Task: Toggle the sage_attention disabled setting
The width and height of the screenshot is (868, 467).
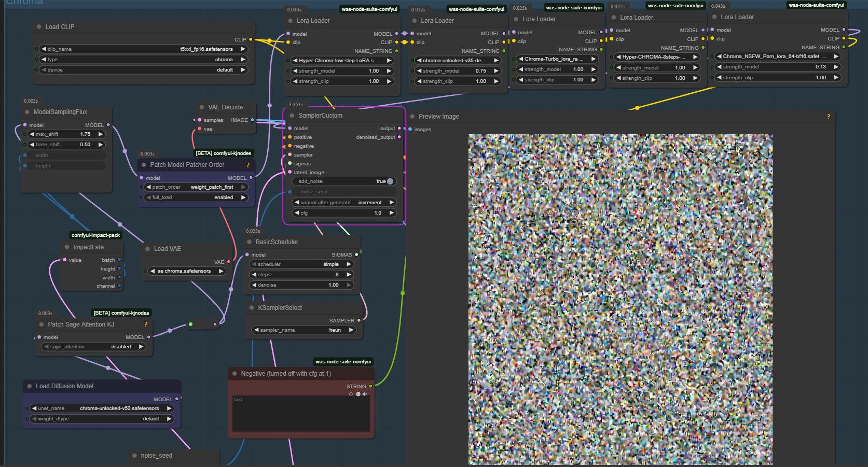Action: tap(93, 347)
